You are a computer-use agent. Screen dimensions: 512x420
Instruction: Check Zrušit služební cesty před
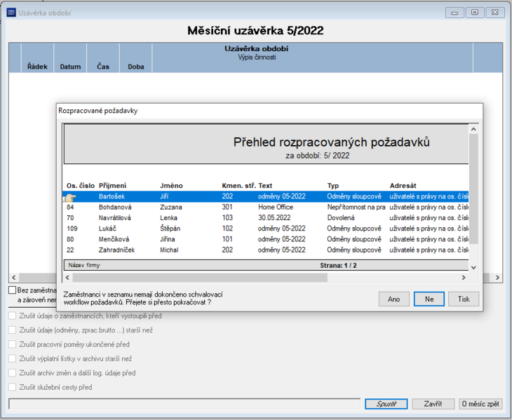[x=13, y=387]
